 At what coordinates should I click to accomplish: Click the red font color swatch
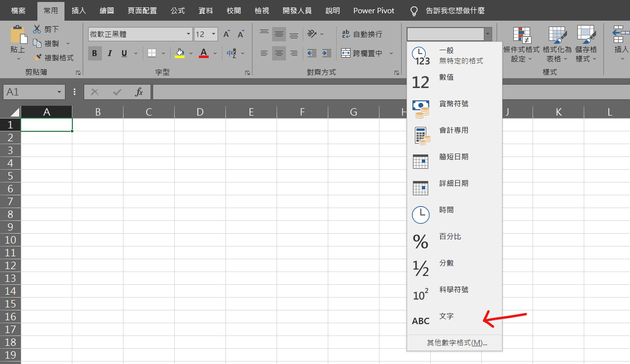click(203, 57)
